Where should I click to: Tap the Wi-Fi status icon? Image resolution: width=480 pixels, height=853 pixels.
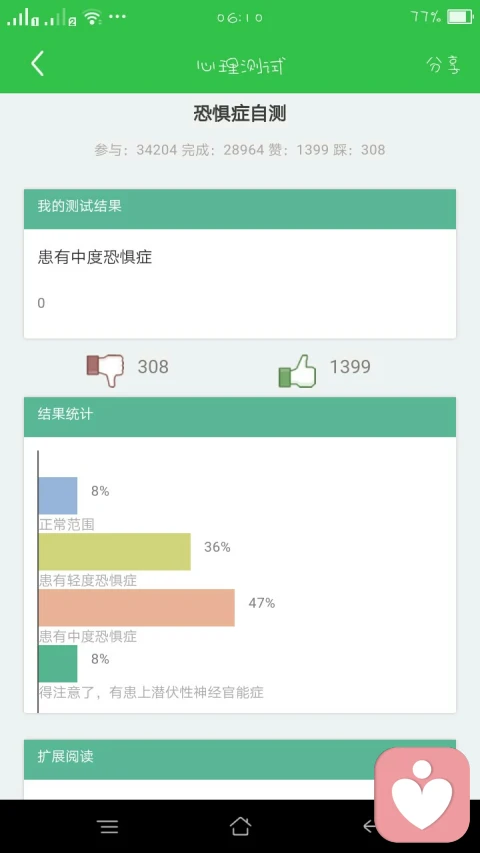point(93,18)
